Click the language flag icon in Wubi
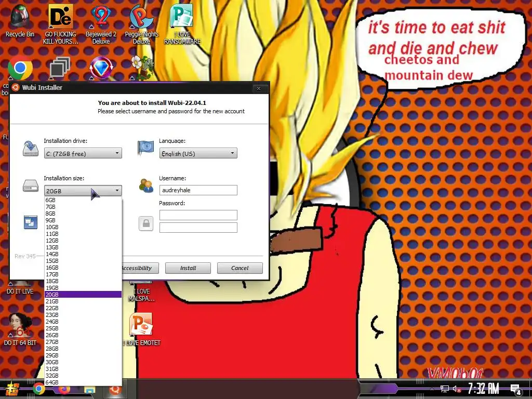The width and height of the screenshot is (532, 399). tap(146, 148)
